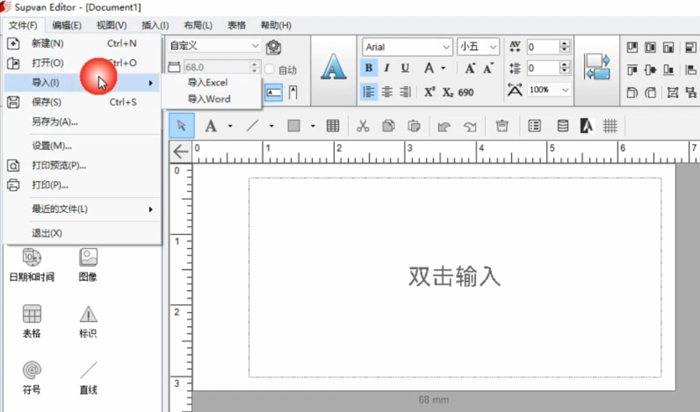Click the trash delete icon

click(502, 126)
